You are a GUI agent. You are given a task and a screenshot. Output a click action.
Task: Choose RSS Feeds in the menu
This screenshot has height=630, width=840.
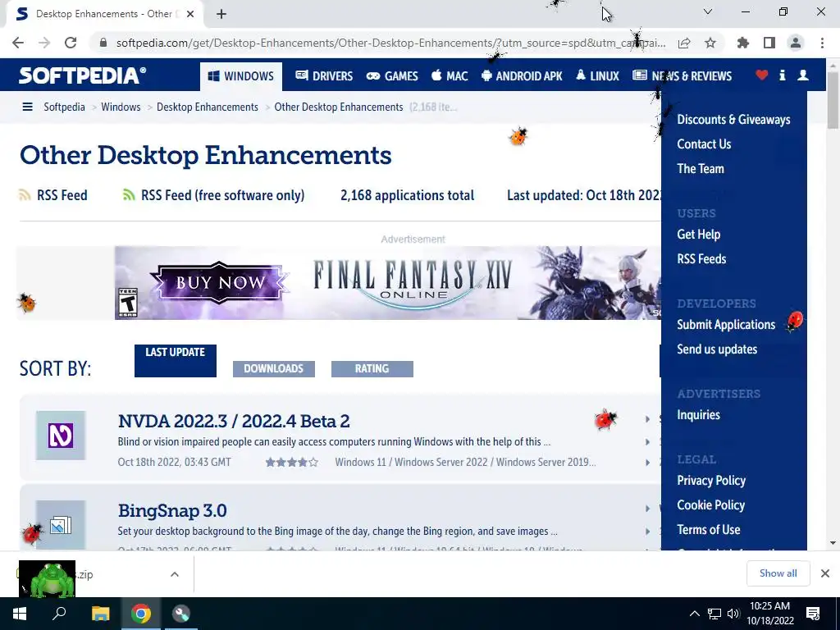click(701, 259)
